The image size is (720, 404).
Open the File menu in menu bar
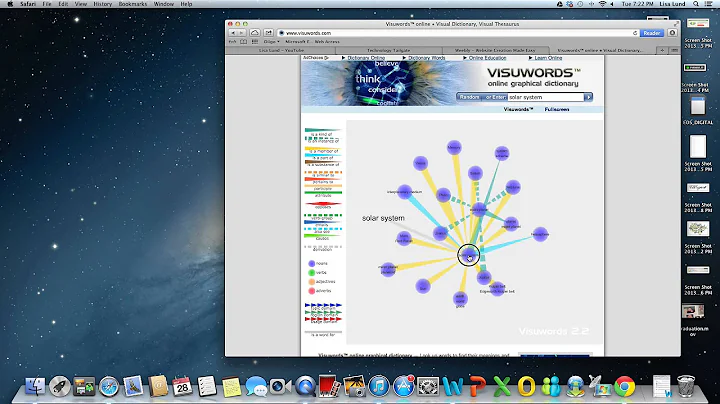(47, 4)
